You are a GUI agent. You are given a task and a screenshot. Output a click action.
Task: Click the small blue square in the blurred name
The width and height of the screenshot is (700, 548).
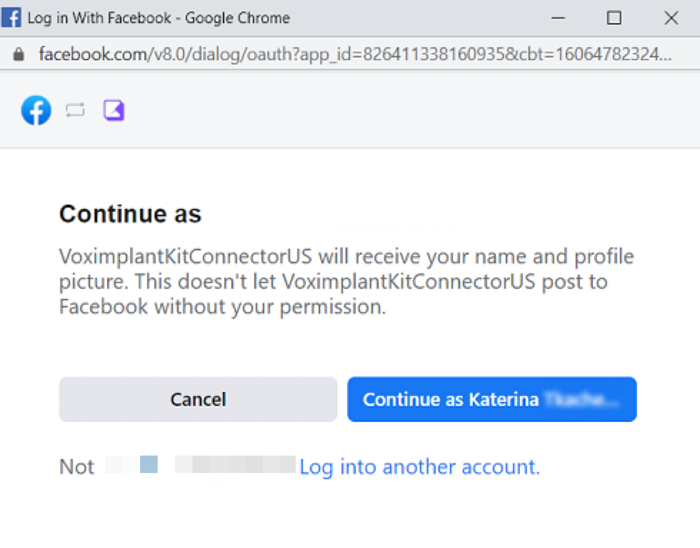149,464
